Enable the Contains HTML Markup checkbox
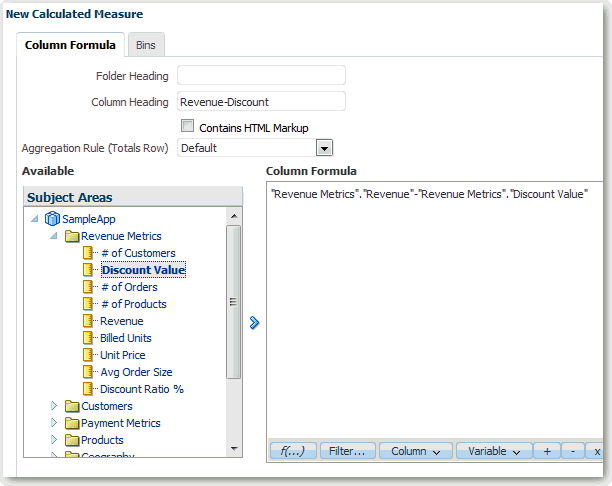This screenshot has width=612, height=486. pos(186,127)
